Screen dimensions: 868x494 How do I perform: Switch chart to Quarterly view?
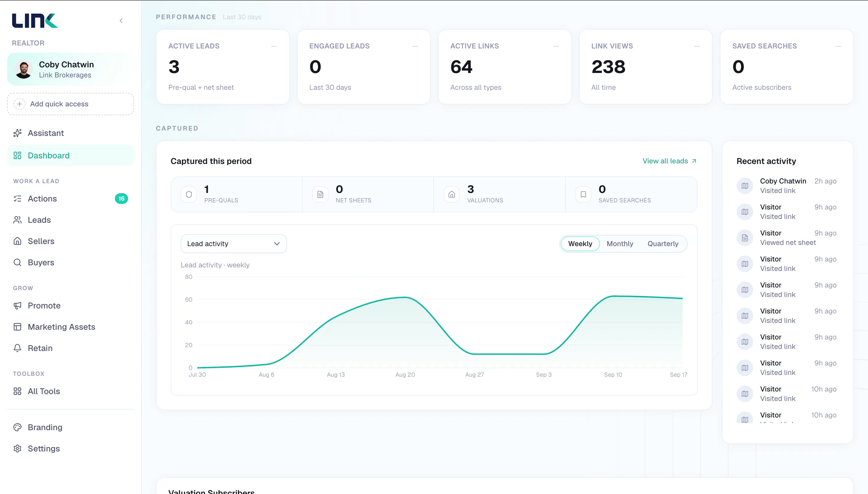(x=663, y=244)
